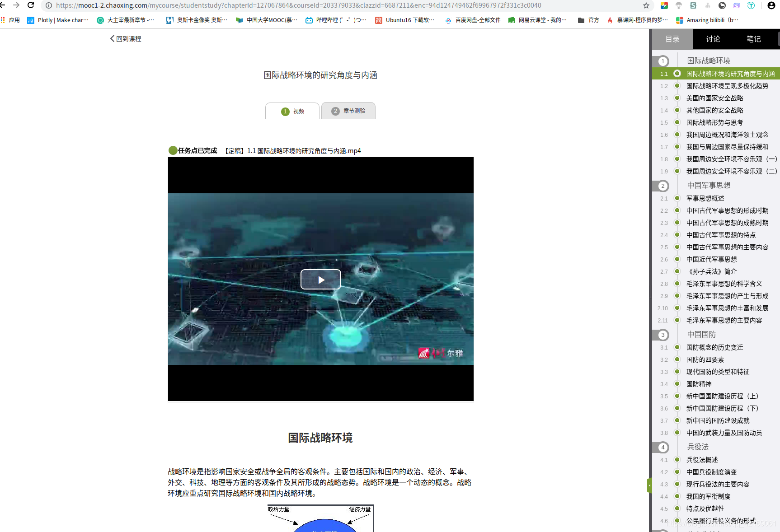
Task: Play the lecture video
Action: pyautogui.click(x=320, y=280)
